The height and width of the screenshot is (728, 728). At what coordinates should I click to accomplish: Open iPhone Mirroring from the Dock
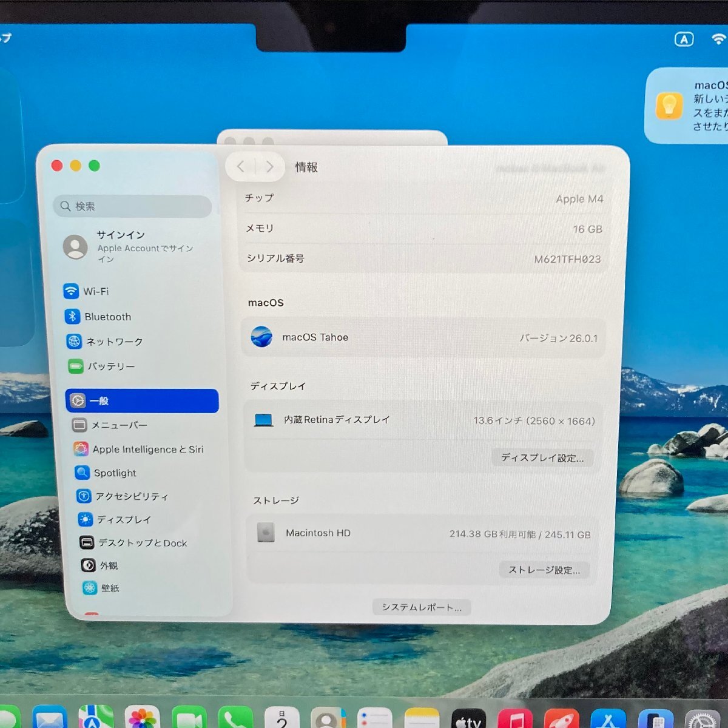(x=655, y=718)
